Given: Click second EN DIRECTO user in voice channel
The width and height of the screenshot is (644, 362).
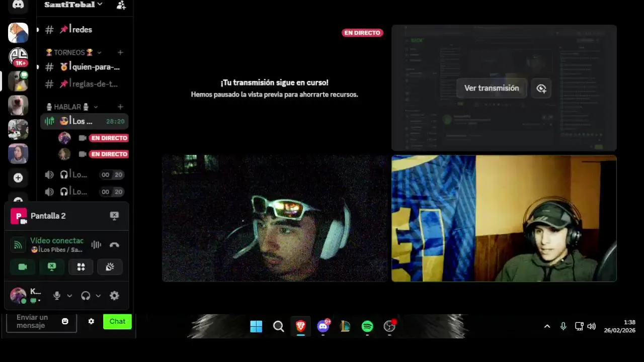Looking at the screenshot, I should (93, 154).
